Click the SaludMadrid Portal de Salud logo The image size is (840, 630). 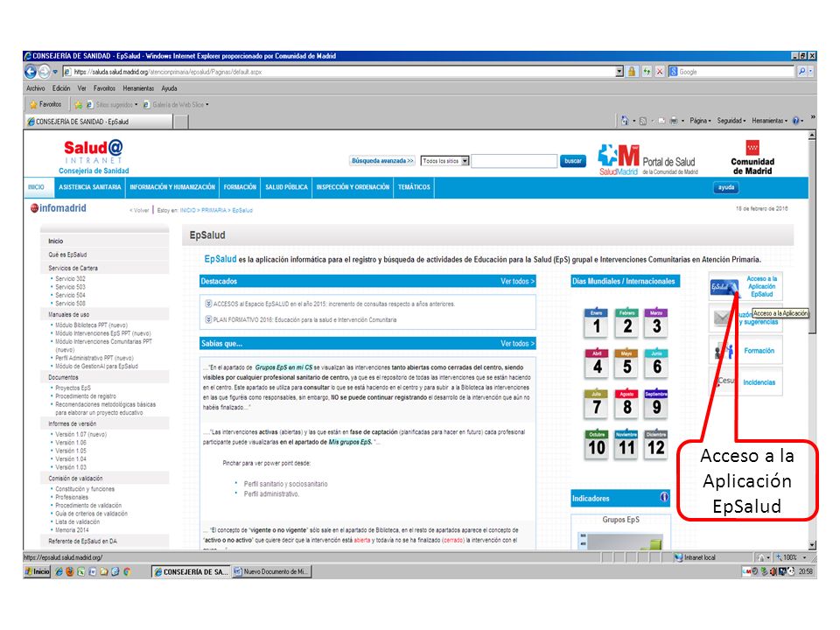[648, 160]
